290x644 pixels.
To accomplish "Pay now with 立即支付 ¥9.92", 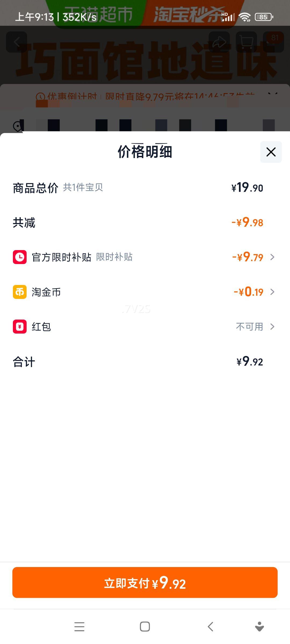I will [145, 583].
